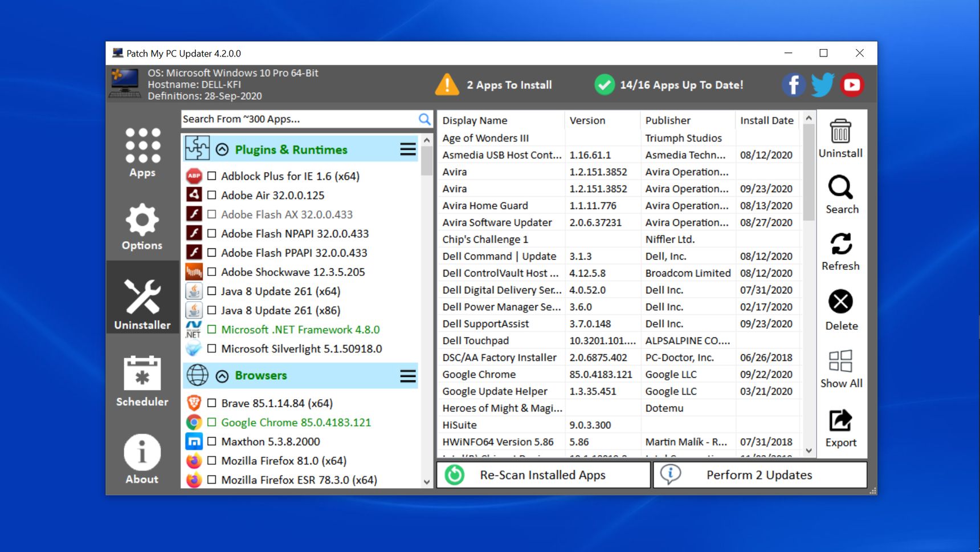Check Maxthon 5.3.8.2000

211,441
